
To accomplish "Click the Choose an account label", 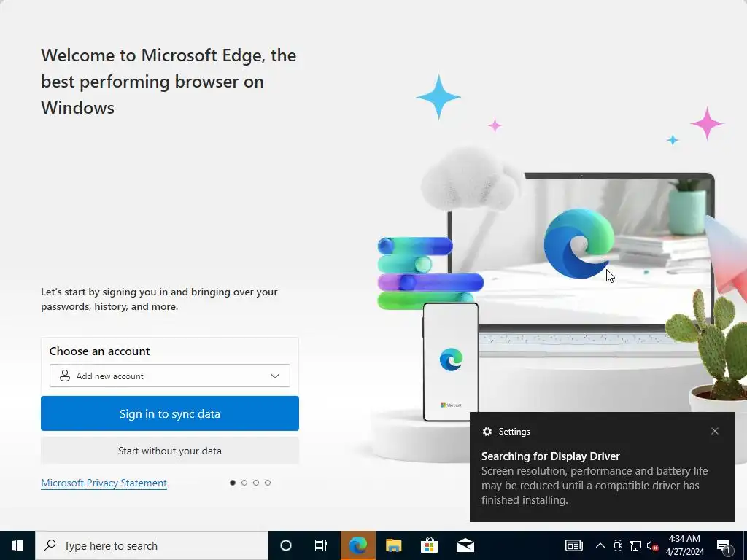I will pyautogui.click(x=99, y=351).
